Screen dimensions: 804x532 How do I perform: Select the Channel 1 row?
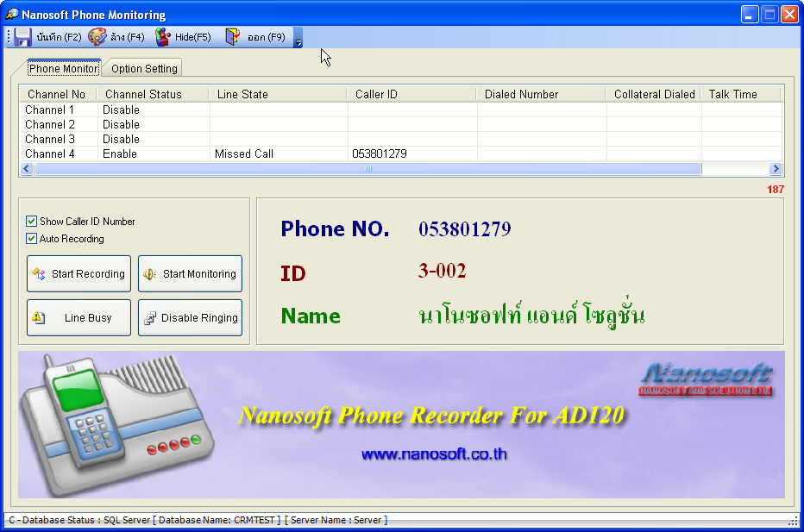401,110
